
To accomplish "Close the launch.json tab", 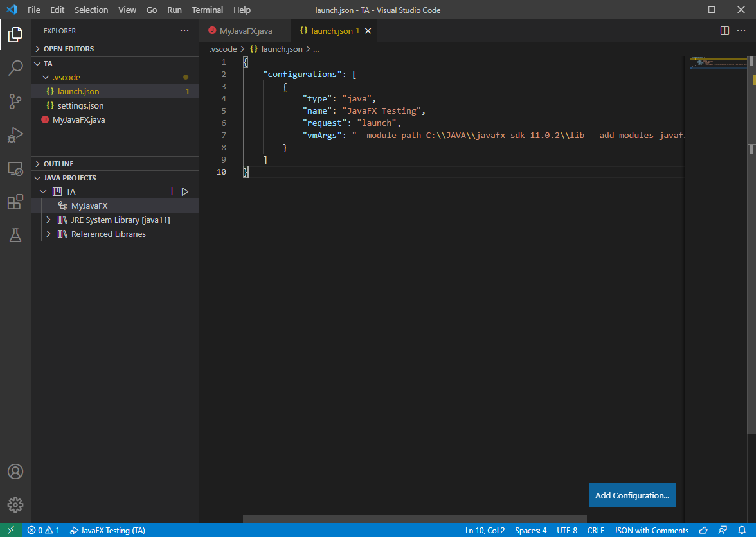I will (x=368, y=31).
